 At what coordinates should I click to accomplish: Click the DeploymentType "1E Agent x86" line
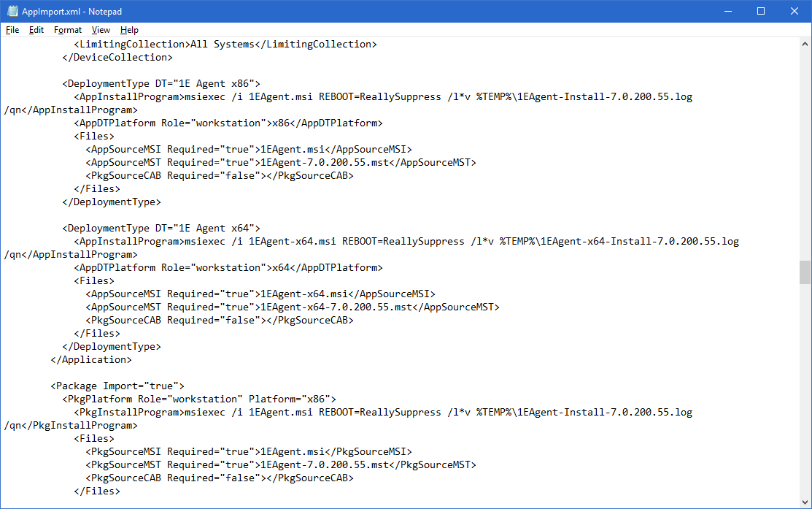[x=161, y=83]
